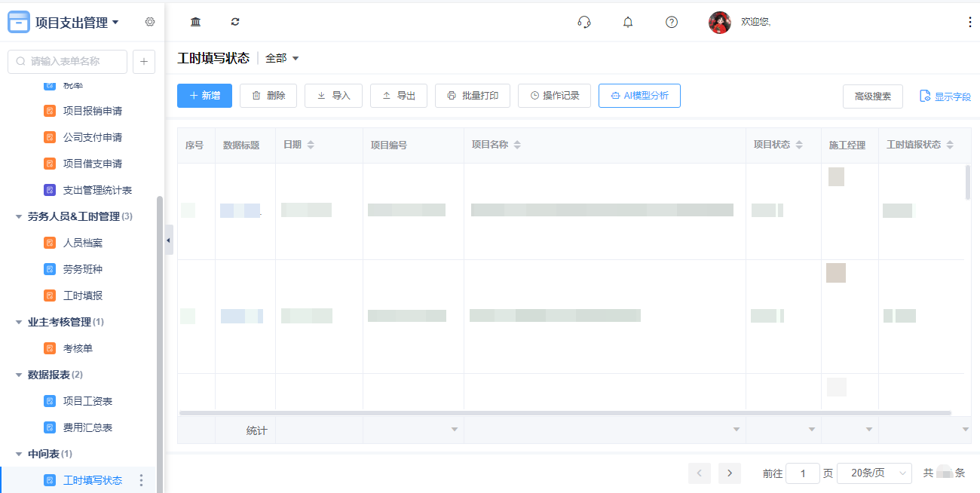Image resolution: width=980 pixels, height=493 pixels.
Task: Launch AI模型分析
Action: tap(639, 96)
